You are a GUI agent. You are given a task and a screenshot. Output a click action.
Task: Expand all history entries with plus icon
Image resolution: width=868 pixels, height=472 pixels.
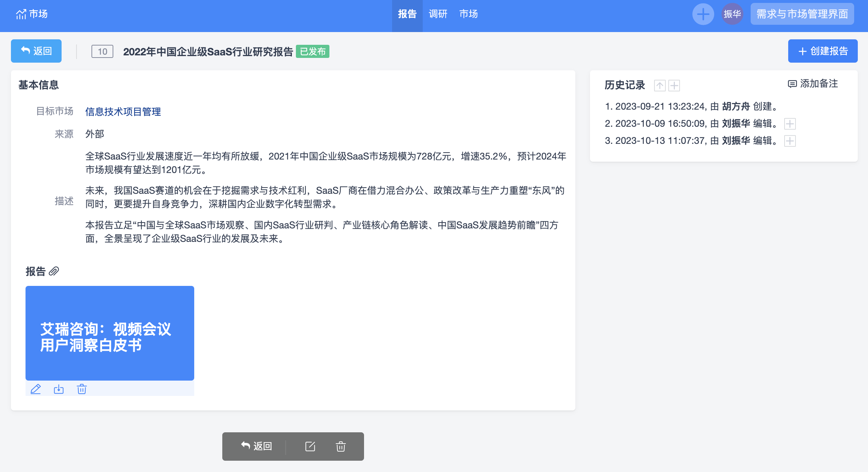click(674, 86)
